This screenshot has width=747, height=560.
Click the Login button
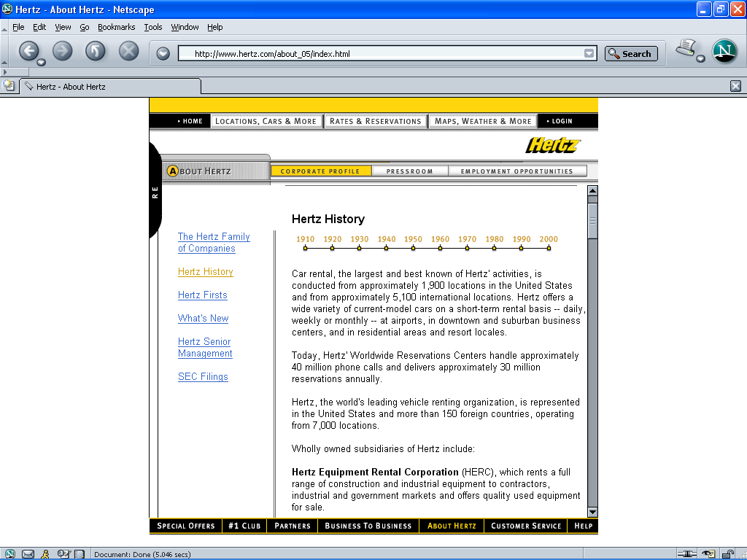[560, 121]
